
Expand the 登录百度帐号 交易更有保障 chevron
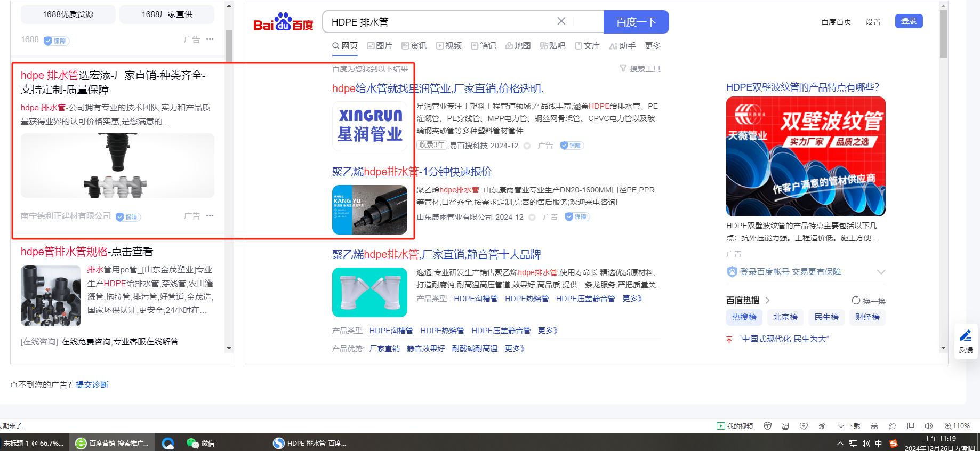[881, 272]
